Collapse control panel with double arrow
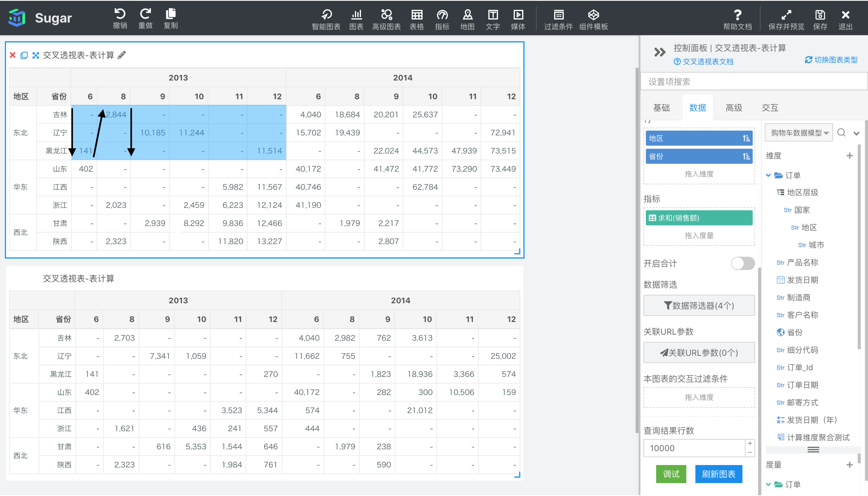Viewport: 868px width, 496px height. pyautogui.click(x=660, y=52)
